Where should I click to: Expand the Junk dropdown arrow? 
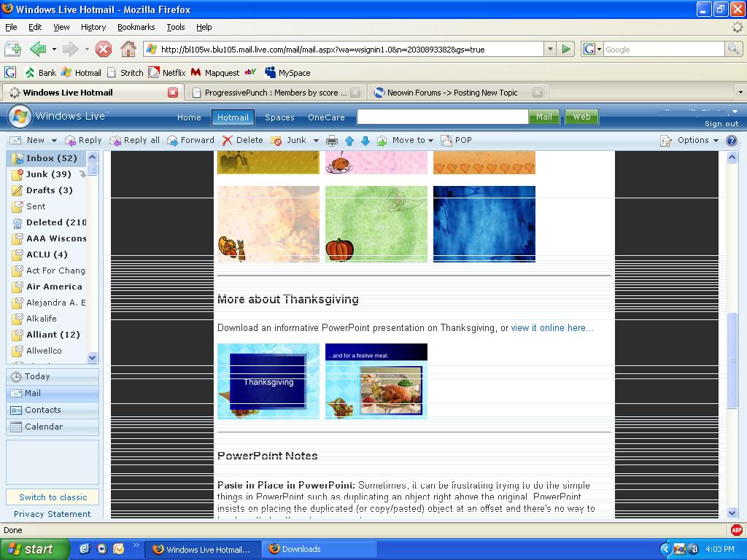coord(316,141)
